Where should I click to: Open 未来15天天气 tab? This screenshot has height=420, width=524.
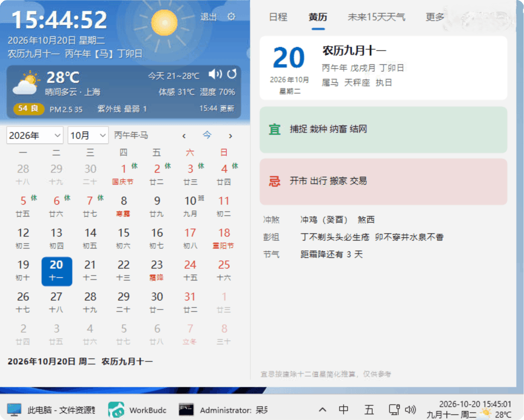tap(377, 17)
